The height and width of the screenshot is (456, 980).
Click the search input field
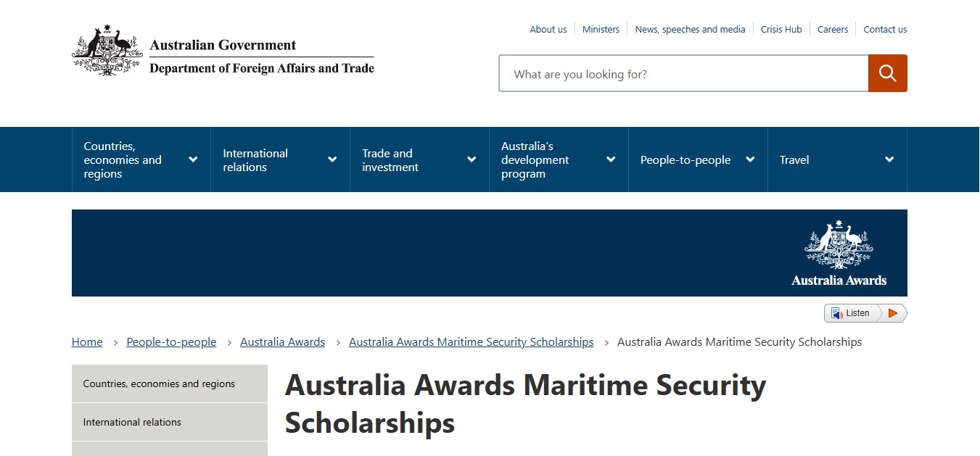[x=683, y=74]
